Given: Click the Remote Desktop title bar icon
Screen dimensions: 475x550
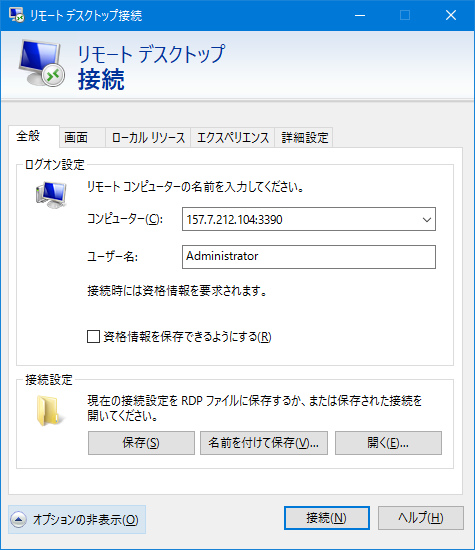Looking at the screenshot, I should (x=16, y=15).
